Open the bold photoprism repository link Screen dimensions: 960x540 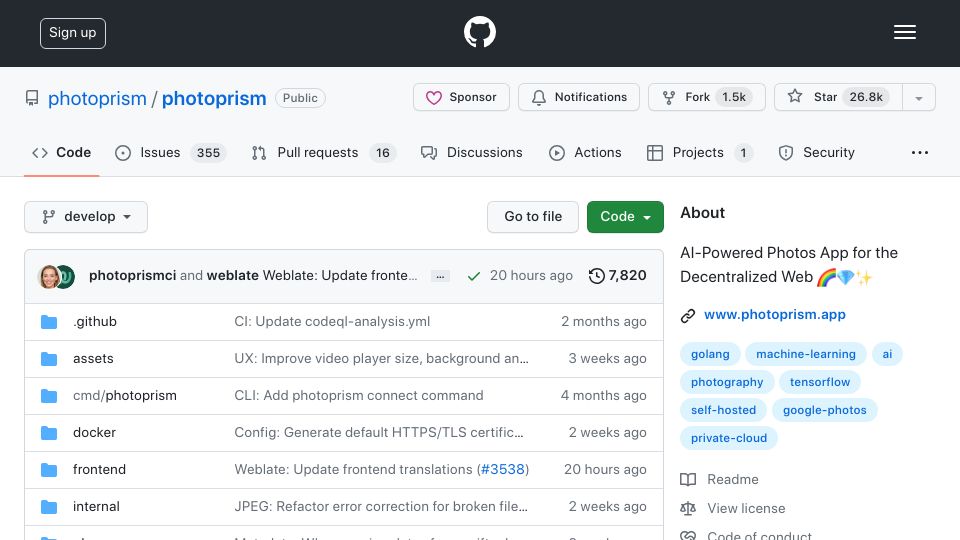(214, 98)
